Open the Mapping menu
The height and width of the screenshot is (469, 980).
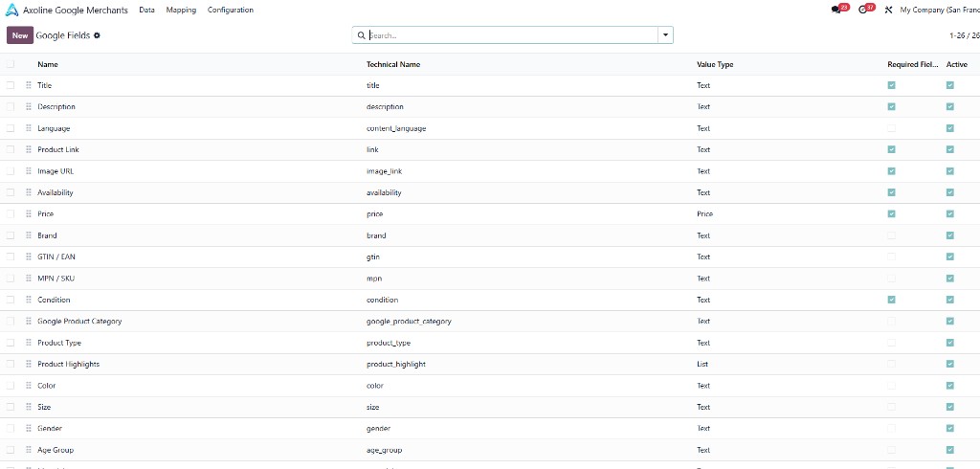tap(181, 10)
